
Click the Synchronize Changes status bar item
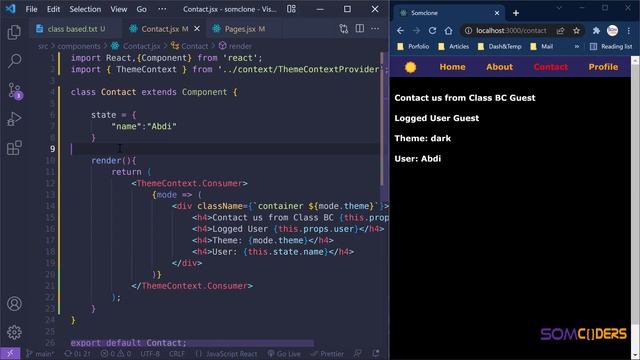[78, 354]
